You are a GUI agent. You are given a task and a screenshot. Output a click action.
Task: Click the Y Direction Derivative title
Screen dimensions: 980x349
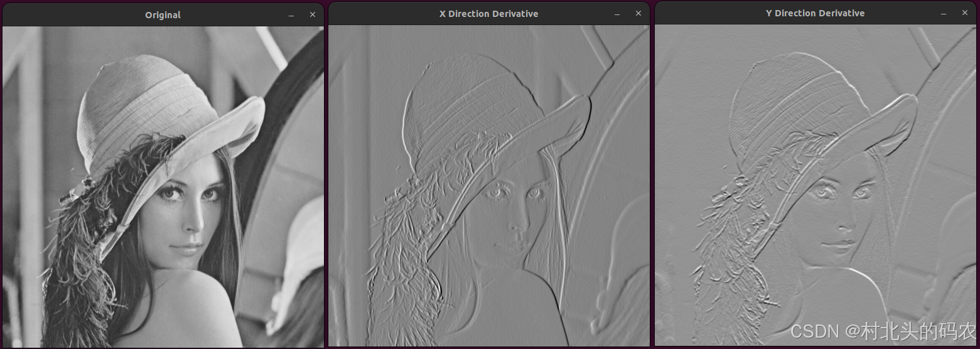click(815, 13)
